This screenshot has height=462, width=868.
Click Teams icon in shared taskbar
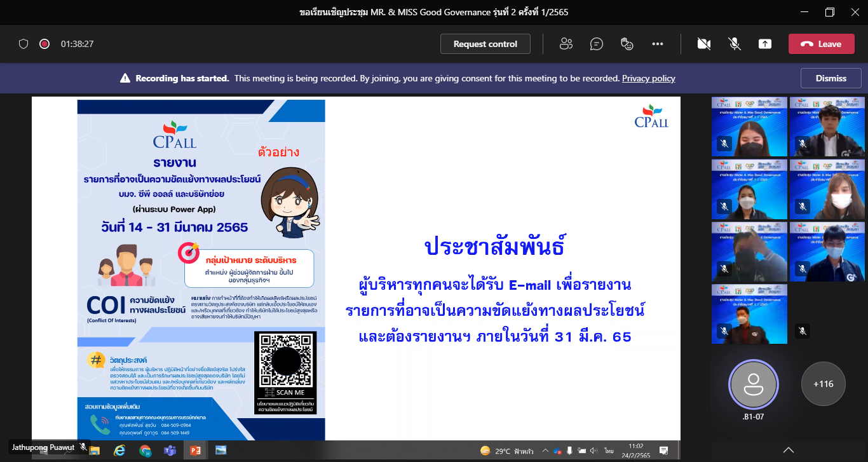[170, 451]
